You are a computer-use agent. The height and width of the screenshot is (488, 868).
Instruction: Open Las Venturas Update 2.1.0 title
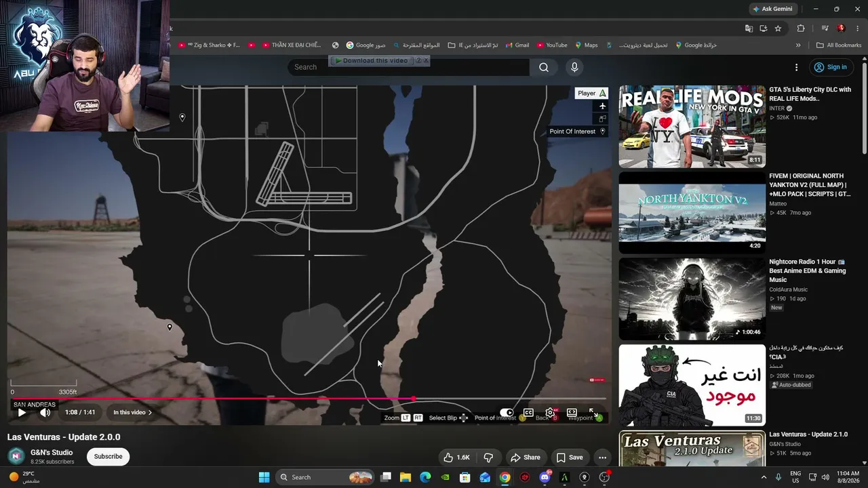coord(808,434)
